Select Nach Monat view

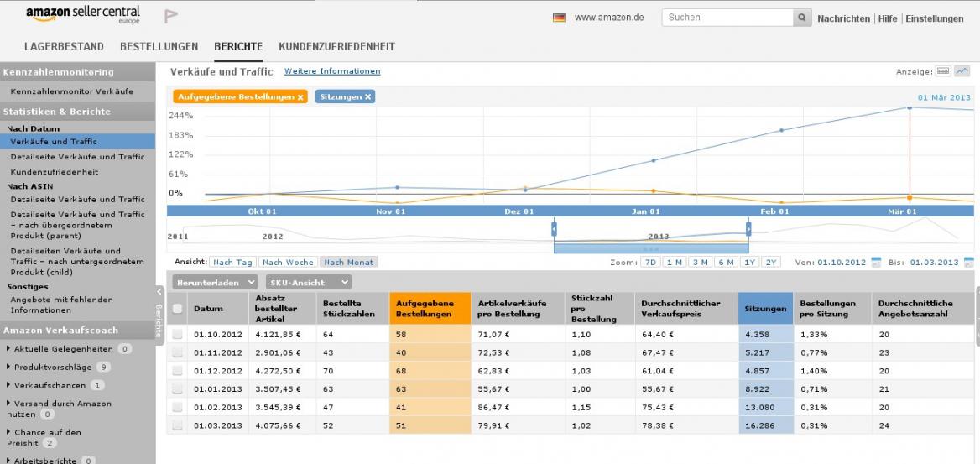tap(349, 262)
